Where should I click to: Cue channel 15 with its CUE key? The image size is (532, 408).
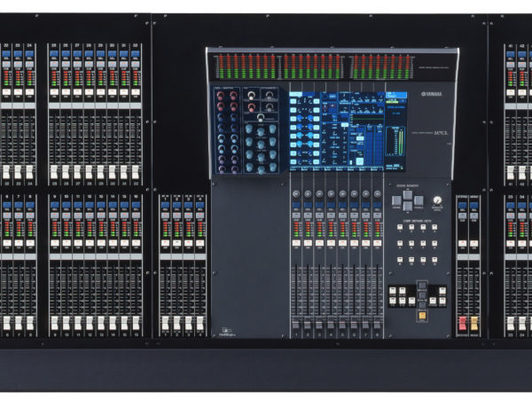click(x=124, y=216)
